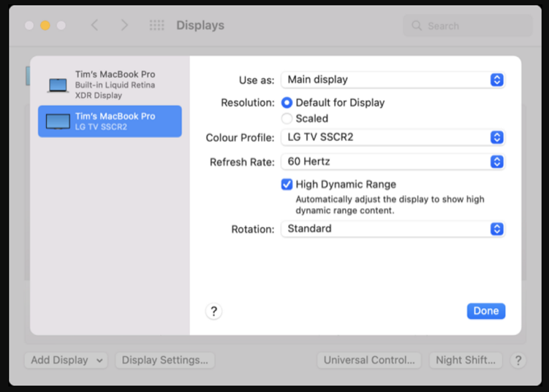549x392 pixels.
Task: Click the Colour Profile: label
Action: point(240,138)
